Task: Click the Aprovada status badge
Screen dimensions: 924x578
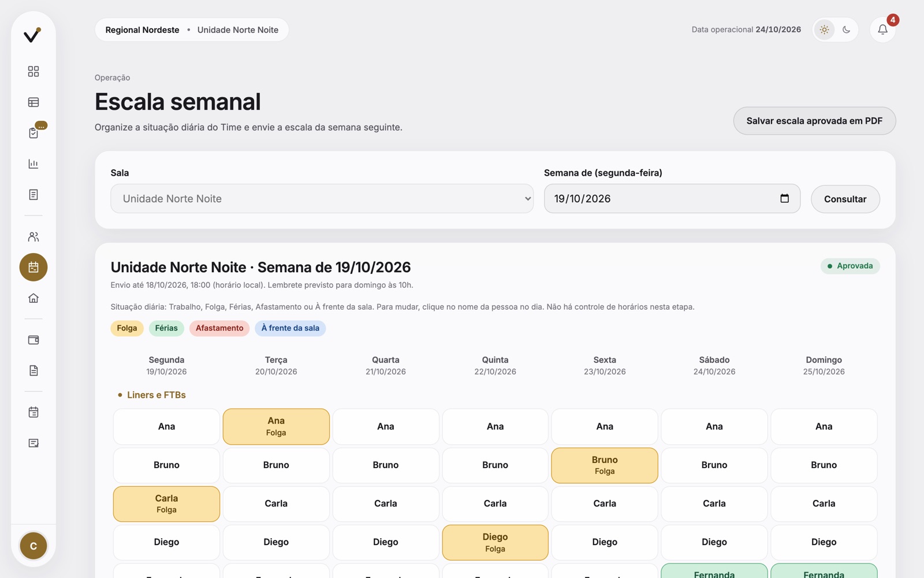Action: 850,266
